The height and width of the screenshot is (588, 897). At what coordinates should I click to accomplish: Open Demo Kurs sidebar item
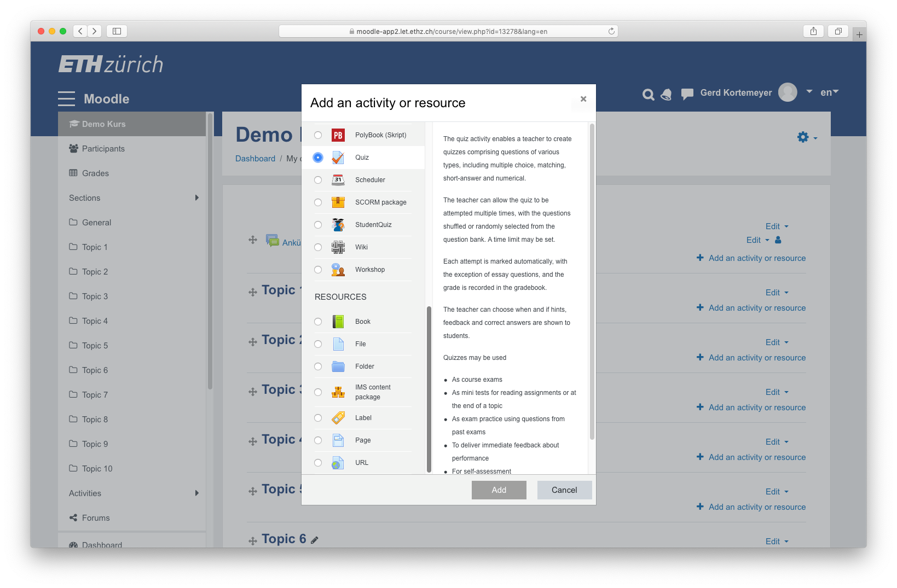point(132,124)
